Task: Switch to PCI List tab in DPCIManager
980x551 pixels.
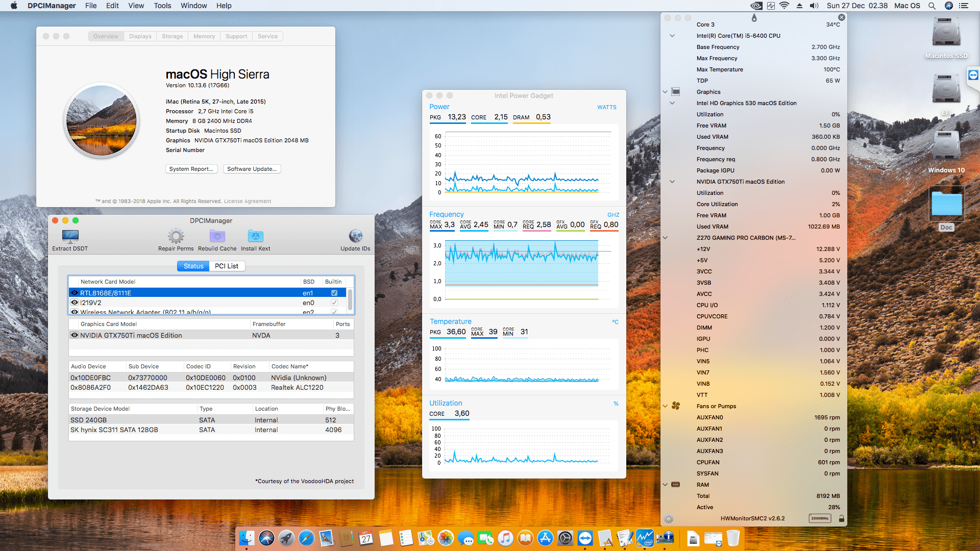Action: (x=227, y=266)
